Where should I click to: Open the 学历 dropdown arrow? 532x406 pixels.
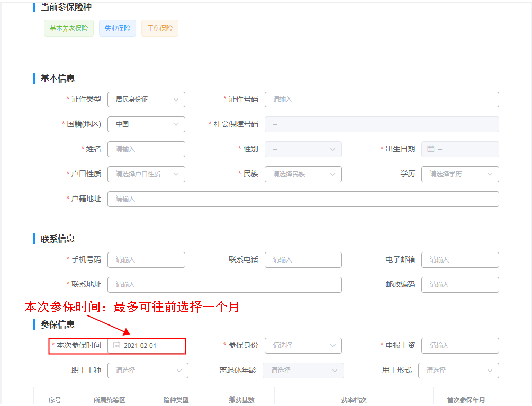[490, 174]
